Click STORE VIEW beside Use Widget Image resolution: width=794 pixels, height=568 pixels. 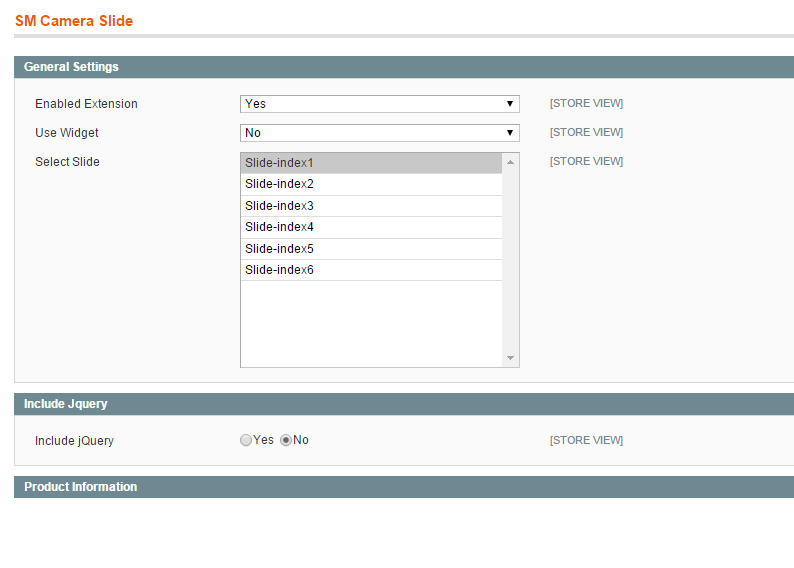586,132
